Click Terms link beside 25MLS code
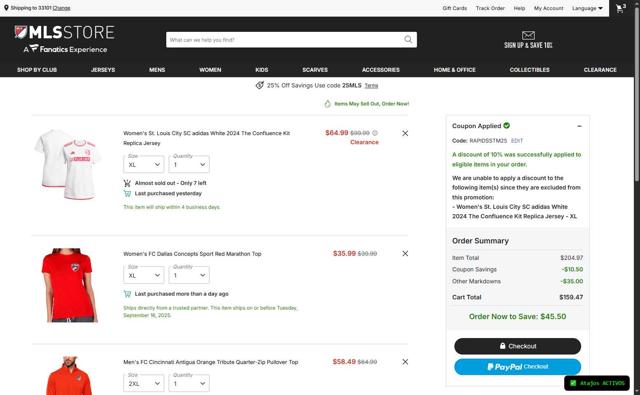This screenshot has height=395, width=640. [371, 86]
